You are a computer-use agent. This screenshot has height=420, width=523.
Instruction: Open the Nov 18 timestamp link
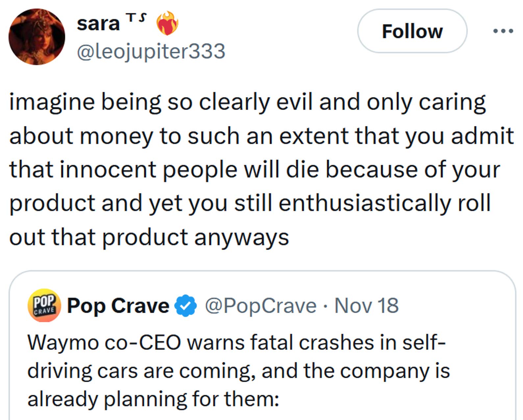(x=365, y=306)
